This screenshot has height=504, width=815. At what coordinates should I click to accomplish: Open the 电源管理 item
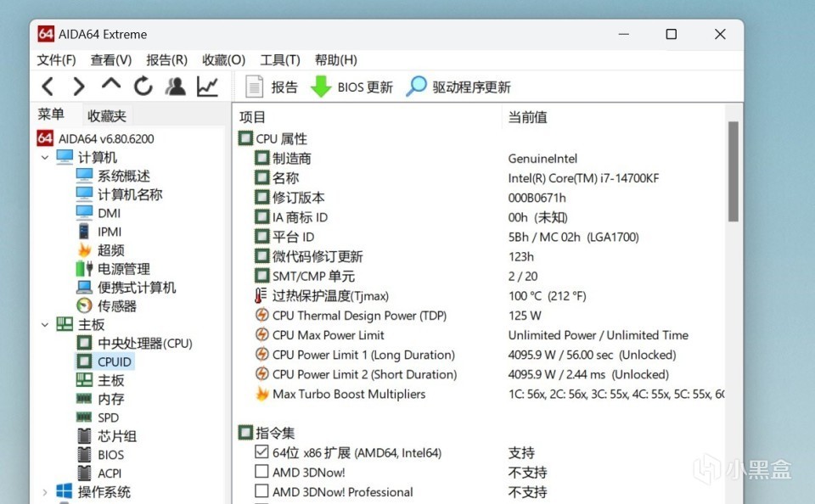pos(113,269)
